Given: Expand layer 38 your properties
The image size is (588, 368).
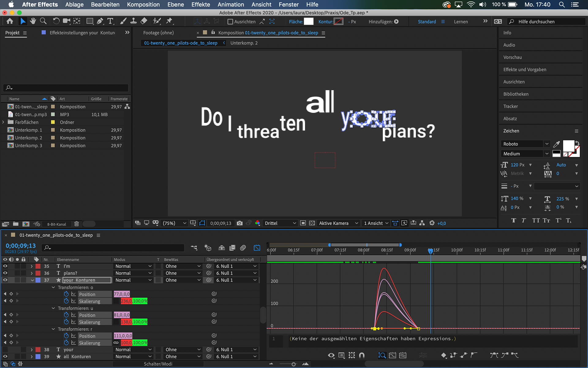Looking at the screenshot, I should 32,350.
